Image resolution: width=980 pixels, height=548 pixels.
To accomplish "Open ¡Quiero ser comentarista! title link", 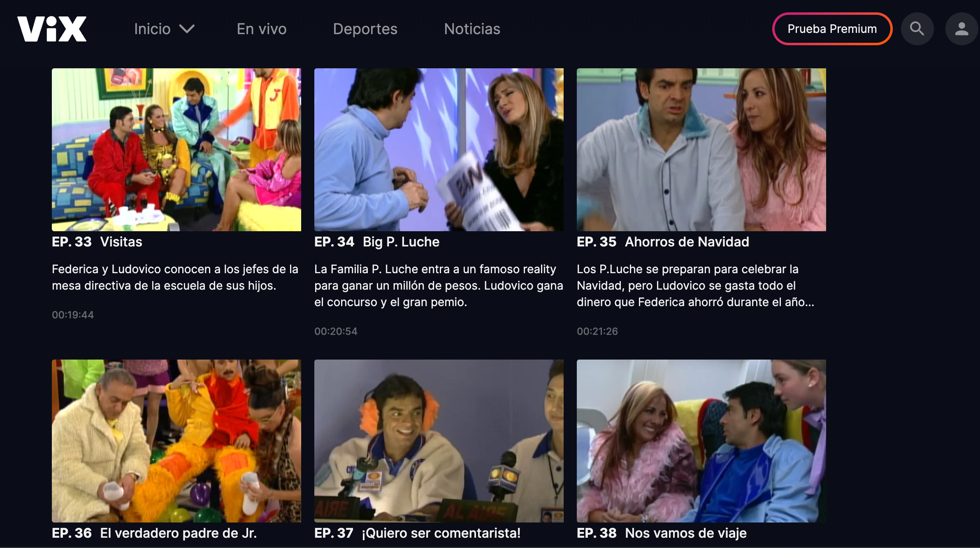I will pos(441,533).
